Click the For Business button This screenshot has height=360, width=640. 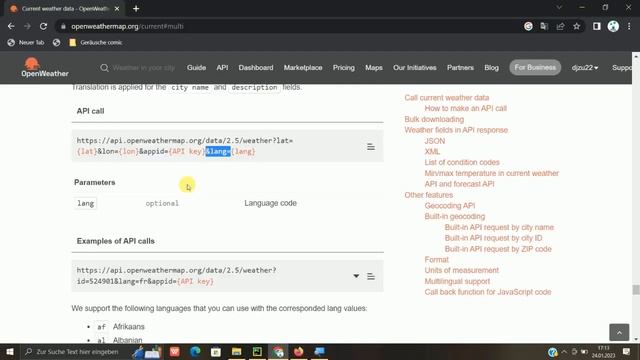(x=535, y=67)
